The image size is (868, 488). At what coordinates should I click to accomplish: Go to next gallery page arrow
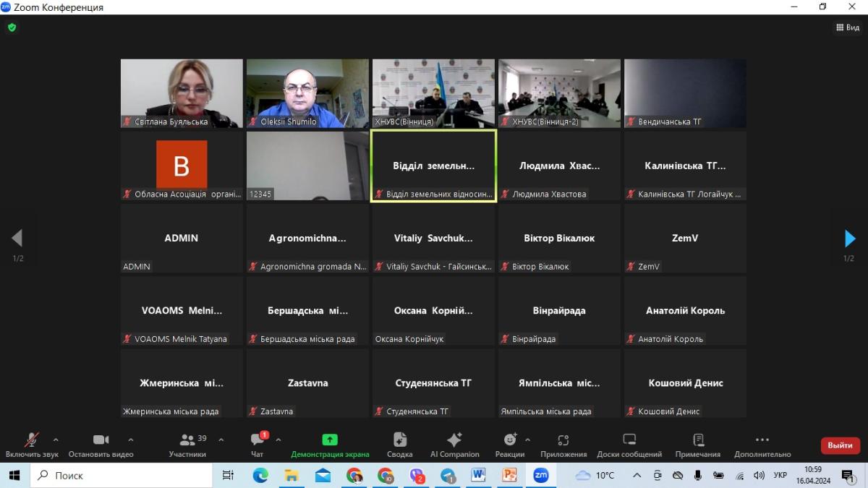(x=850, y=239)
